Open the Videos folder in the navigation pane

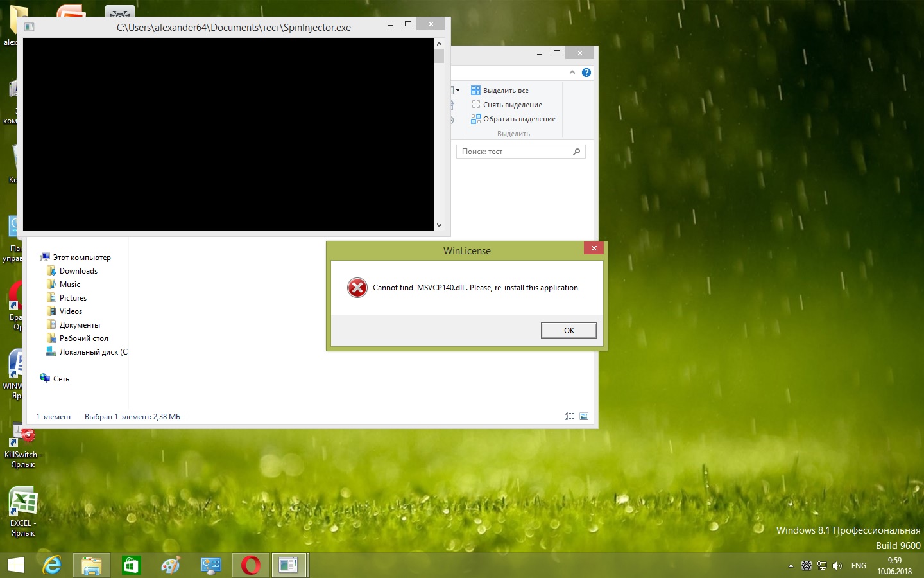[65, 311]
